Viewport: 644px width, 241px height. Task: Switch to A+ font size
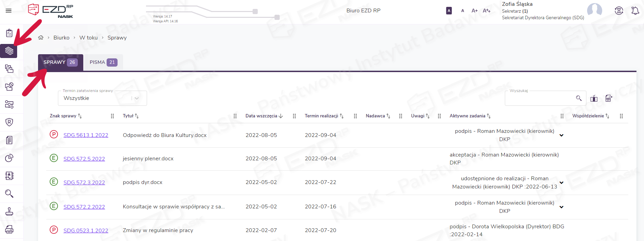point(474,11)
